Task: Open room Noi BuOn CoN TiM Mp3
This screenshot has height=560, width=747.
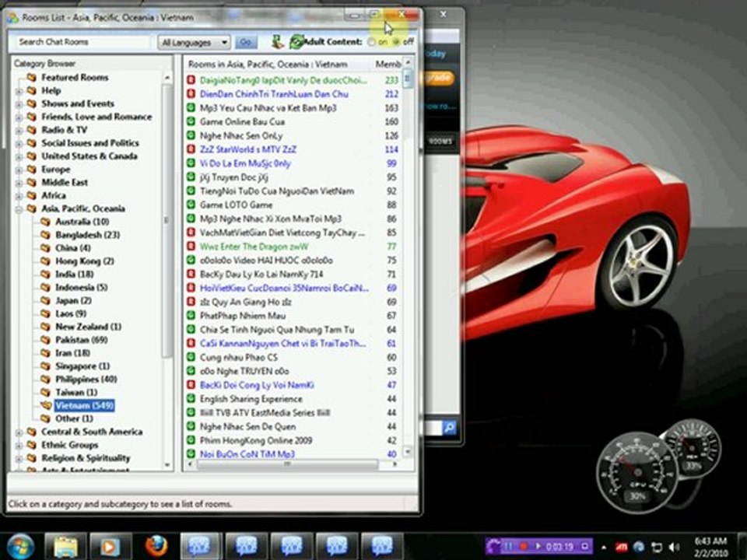Action: click(x=247, y=453)
